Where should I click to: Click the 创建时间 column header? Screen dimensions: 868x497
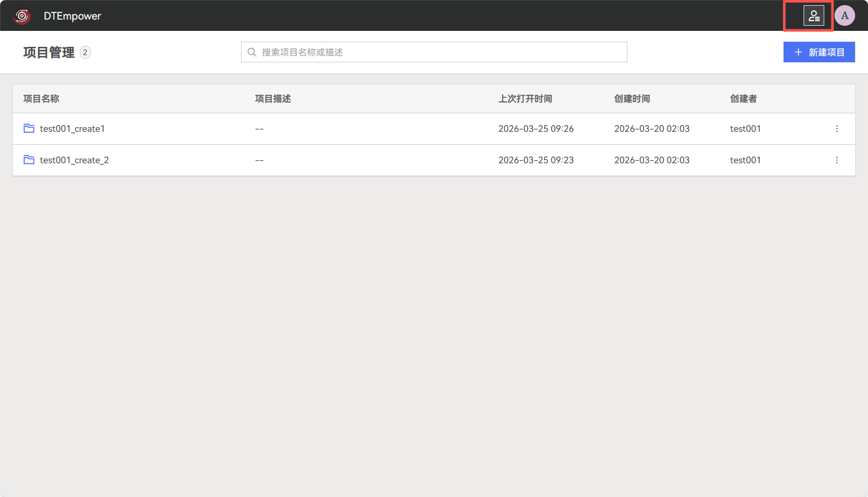632,98
